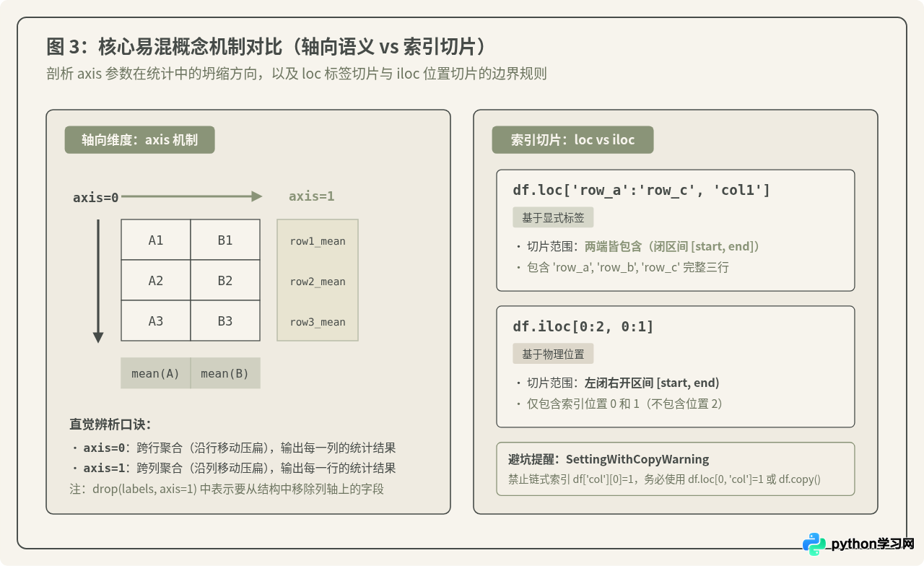This screenshot has height=566, width=924.
Task: Click the df.loc['row_a':'row_c', 'col1'] code
Action: click(x=641, y=190)
